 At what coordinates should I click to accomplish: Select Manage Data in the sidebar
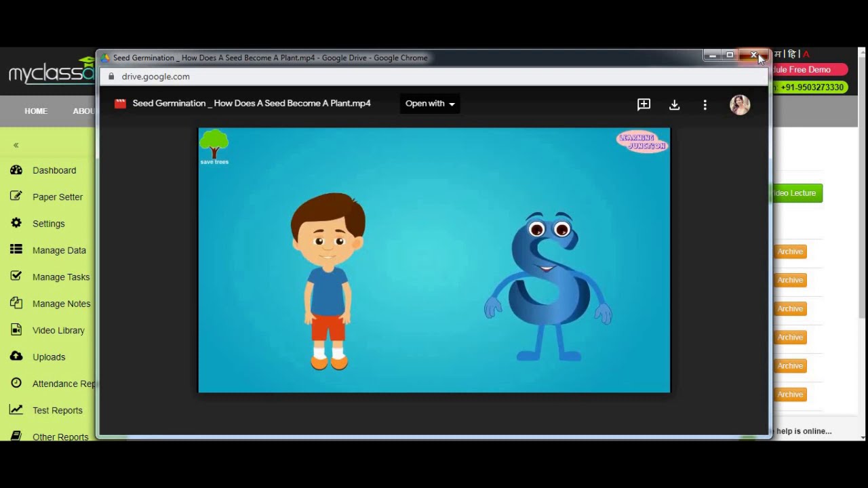click(x=59, y=250)
